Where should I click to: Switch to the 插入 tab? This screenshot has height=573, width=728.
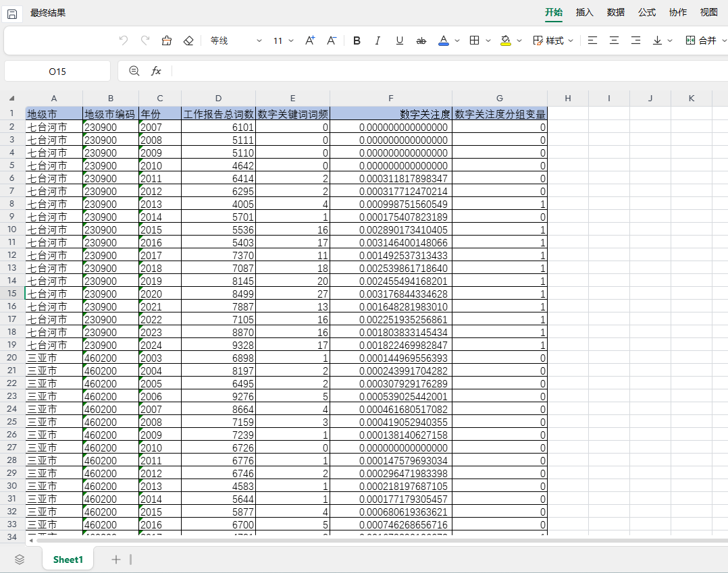pos(585,13)
